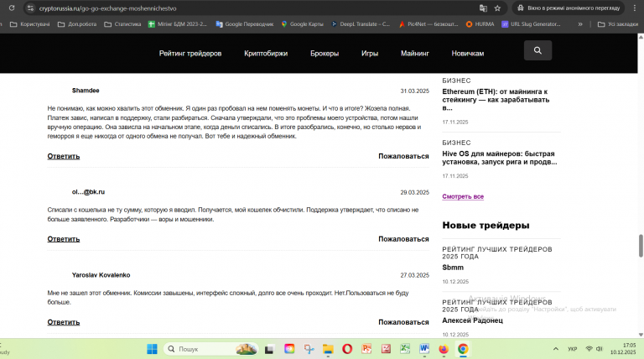The image size is (644, 359).
Task: Reply to ol...@bk.ru comment
Action: pyautogui.click(x=63, y=239)
